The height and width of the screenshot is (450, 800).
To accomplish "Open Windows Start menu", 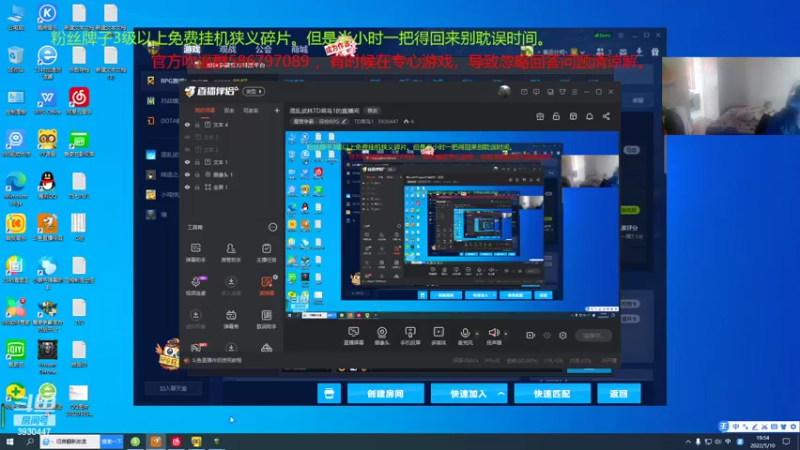I will tap(10, 441).
